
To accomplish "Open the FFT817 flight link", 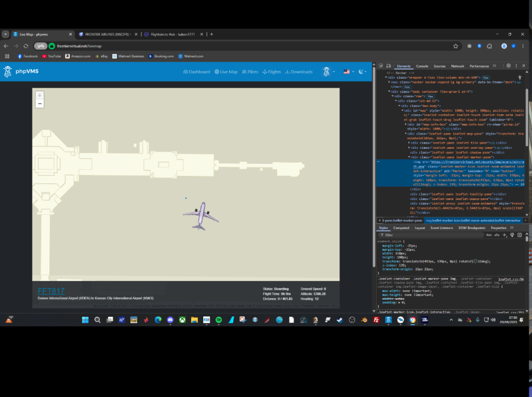I will click(x=51, y=291).
